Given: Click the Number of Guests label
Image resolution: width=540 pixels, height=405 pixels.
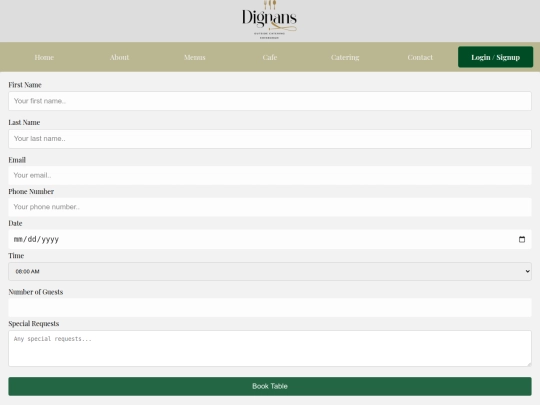Looking at the screenshot, I should [35, 292].
